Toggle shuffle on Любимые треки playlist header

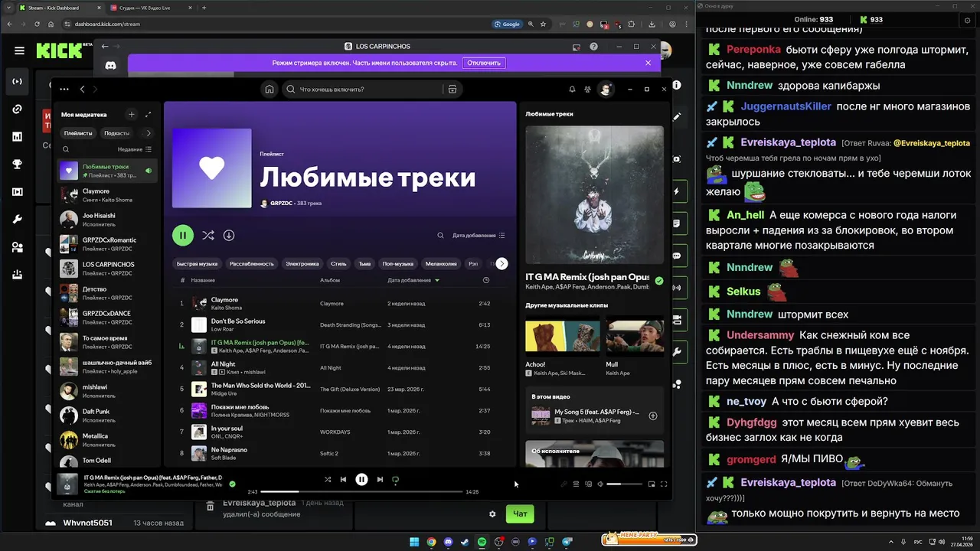tap(207, 236)
